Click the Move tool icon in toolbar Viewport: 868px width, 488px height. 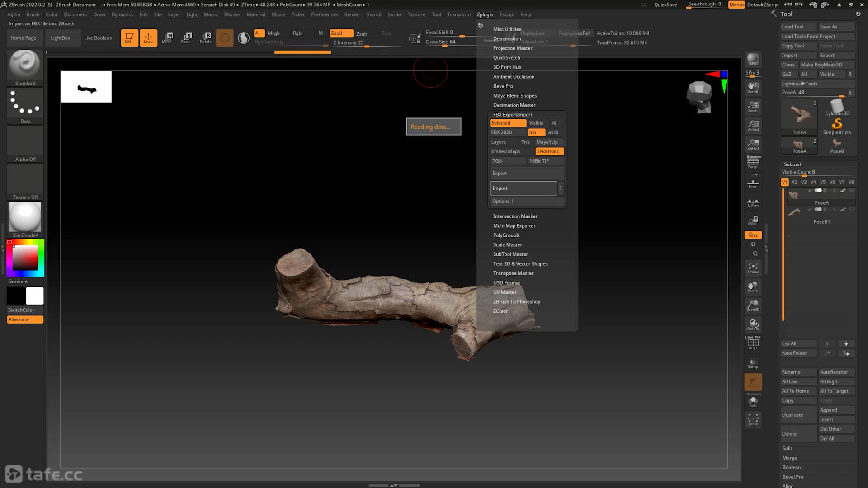(168, 38)
